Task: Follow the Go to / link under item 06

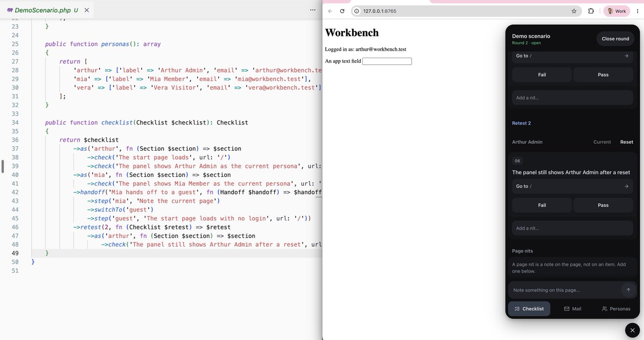Action: tap(573, 186)
